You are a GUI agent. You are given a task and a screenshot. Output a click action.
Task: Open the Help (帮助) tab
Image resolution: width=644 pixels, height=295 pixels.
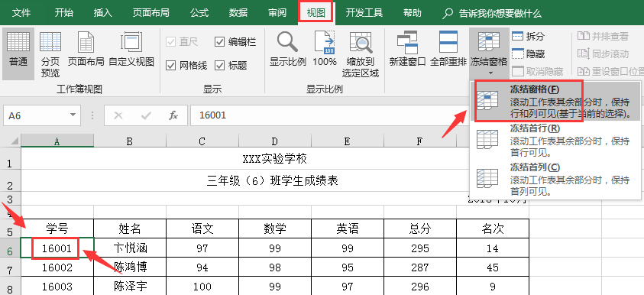click(412, 13)
